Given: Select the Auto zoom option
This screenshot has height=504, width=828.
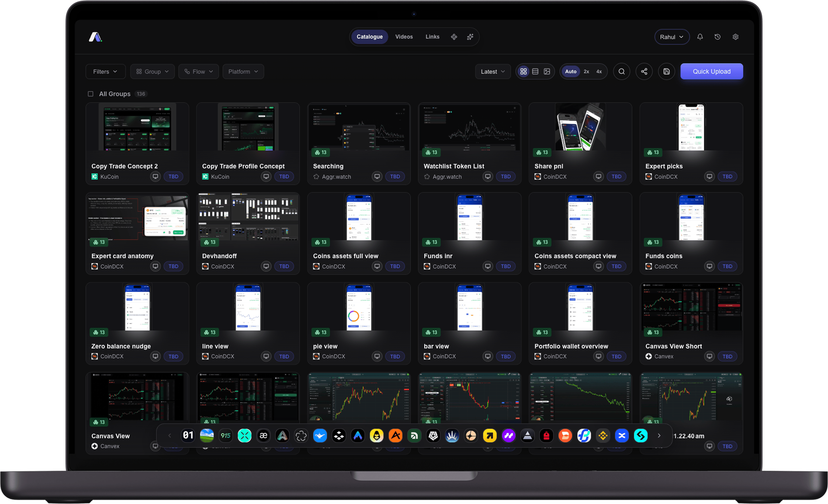Looking at the screenshot, I should (570, 71).
